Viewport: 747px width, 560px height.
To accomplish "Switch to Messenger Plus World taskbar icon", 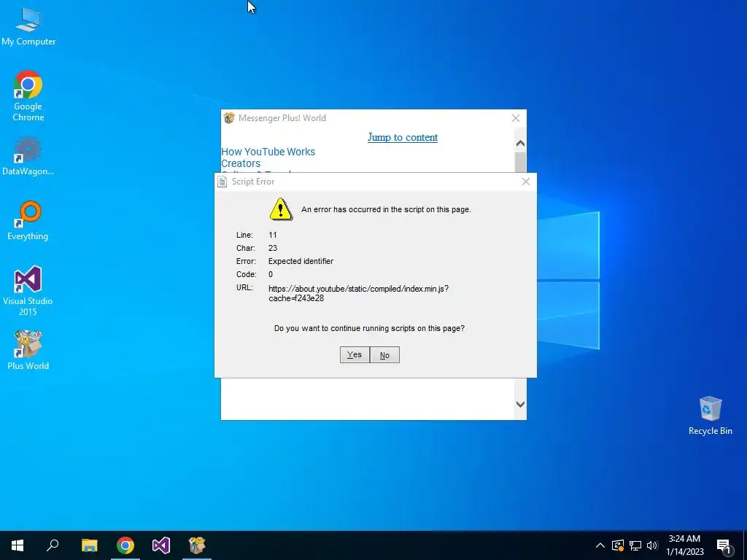I will 197,545.
